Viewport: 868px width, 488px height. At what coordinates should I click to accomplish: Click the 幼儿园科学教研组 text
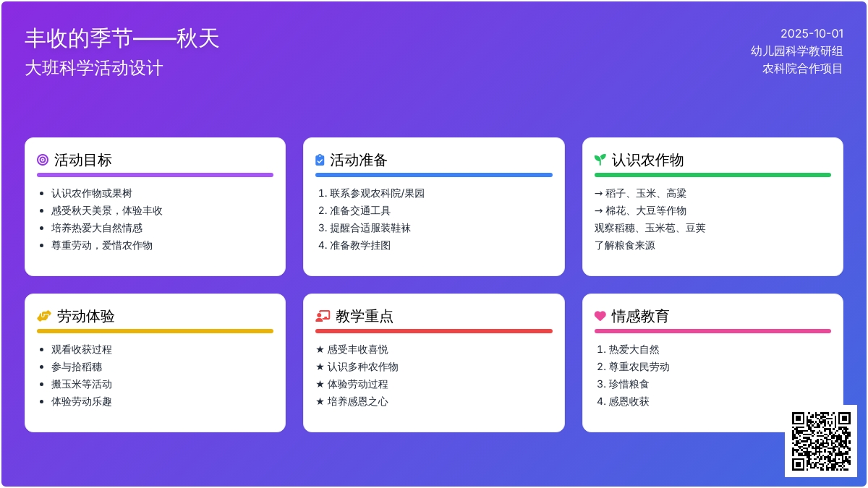pyautogui.click(x=796, y=51)
